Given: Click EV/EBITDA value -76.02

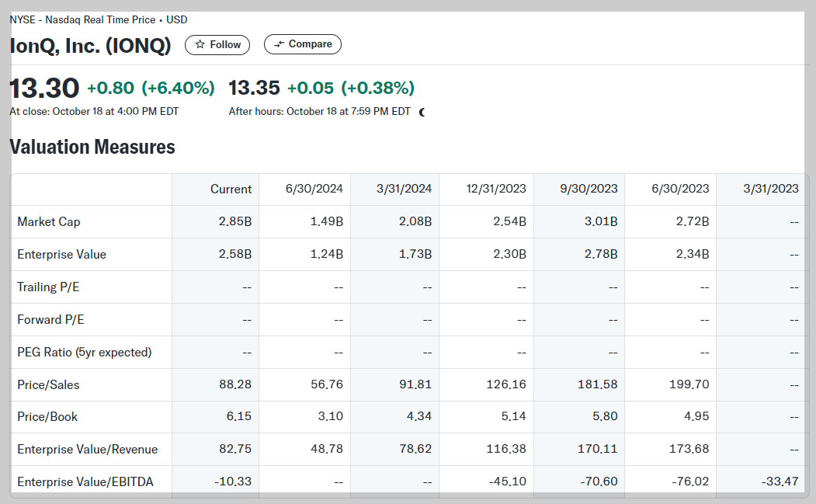Looking at the screenshot, I should point(690,481).
